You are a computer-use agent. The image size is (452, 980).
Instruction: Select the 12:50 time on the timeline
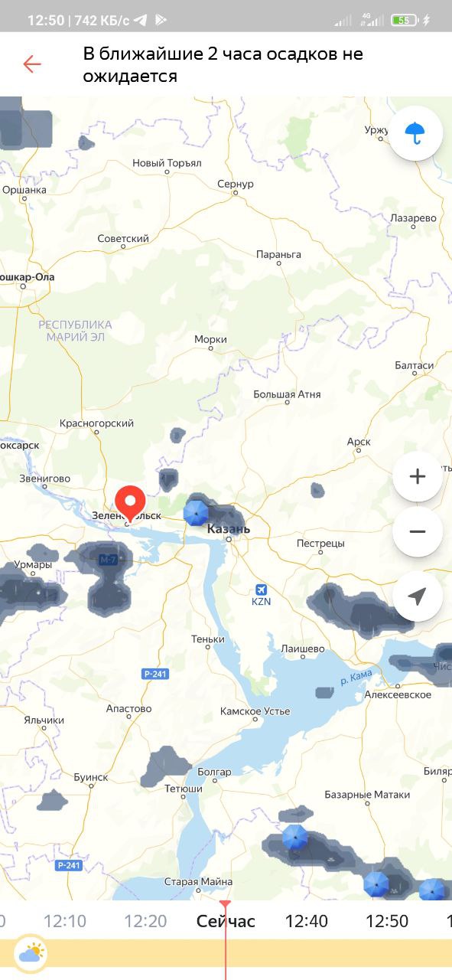[x=387, y=921]
